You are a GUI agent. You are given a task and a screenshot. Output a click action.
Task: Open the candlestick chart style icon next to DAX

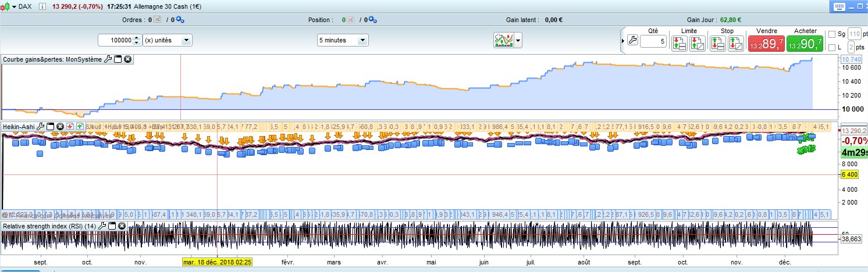(6, 6)
